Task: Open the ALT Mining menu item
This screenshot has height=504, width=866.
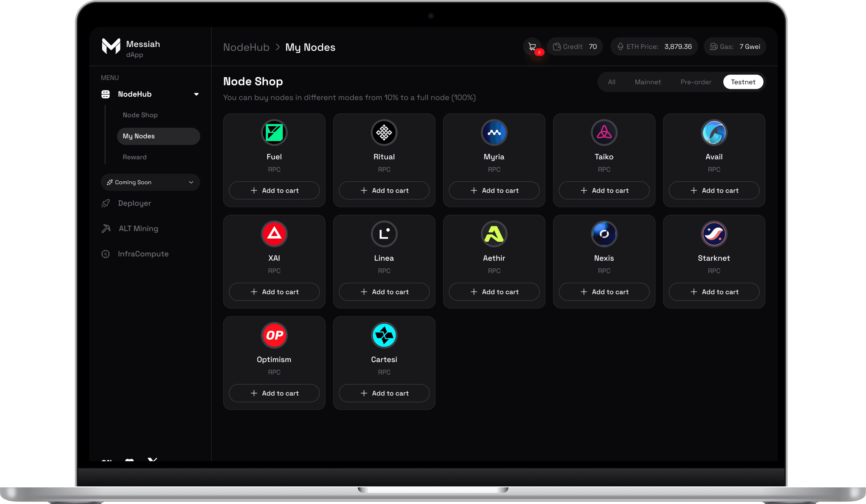Action: (138, 228)
